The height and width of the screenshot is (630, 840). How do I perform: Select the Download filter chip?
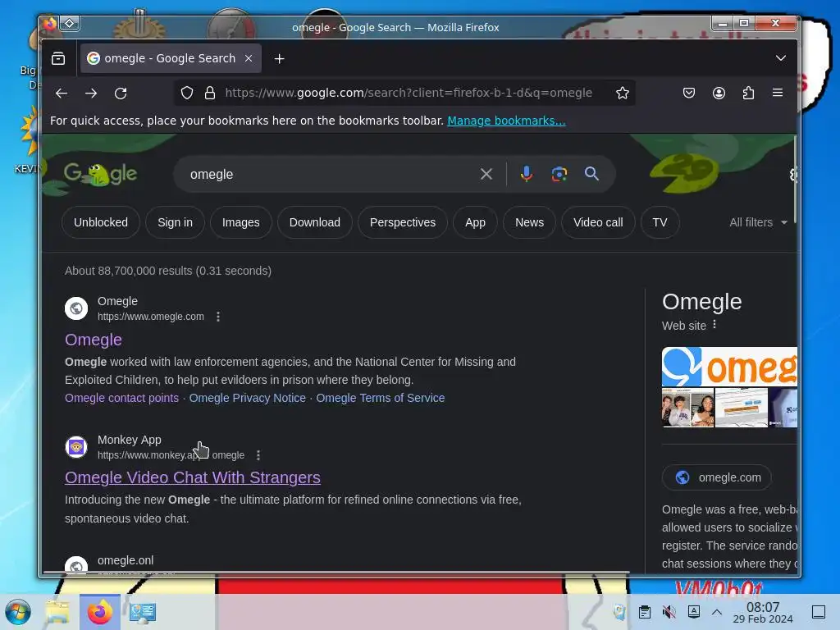pos(315,222)
